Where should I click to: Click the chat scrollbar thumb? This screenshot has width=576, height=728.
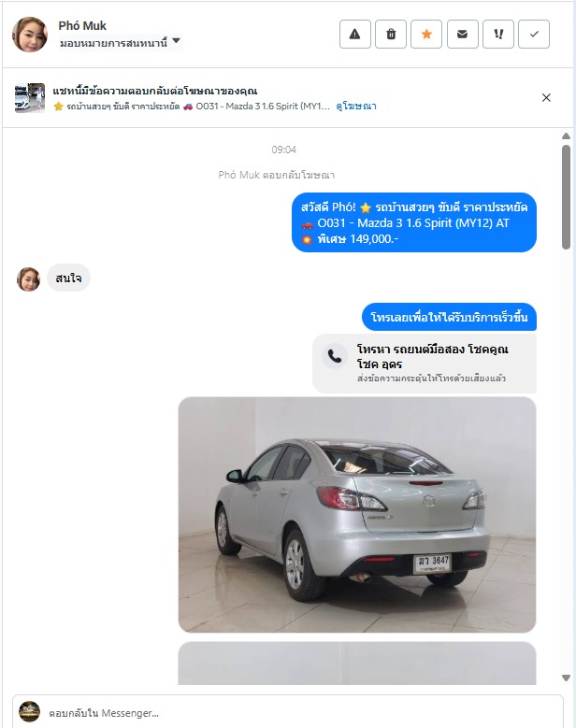click(566, 197)
